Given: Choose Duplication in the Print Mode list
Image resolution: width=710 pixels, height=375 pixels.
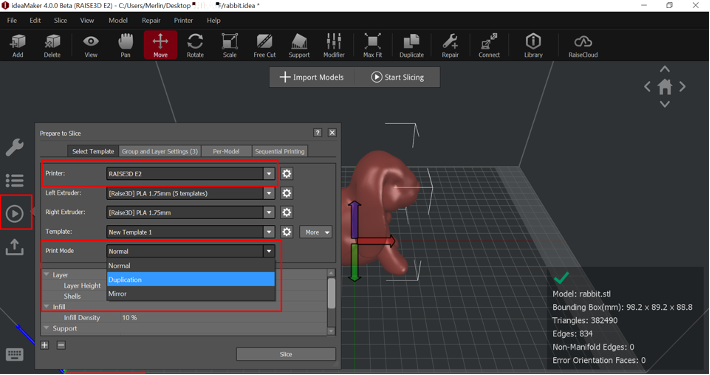Looking at the screenshot, I should (191, 279).
